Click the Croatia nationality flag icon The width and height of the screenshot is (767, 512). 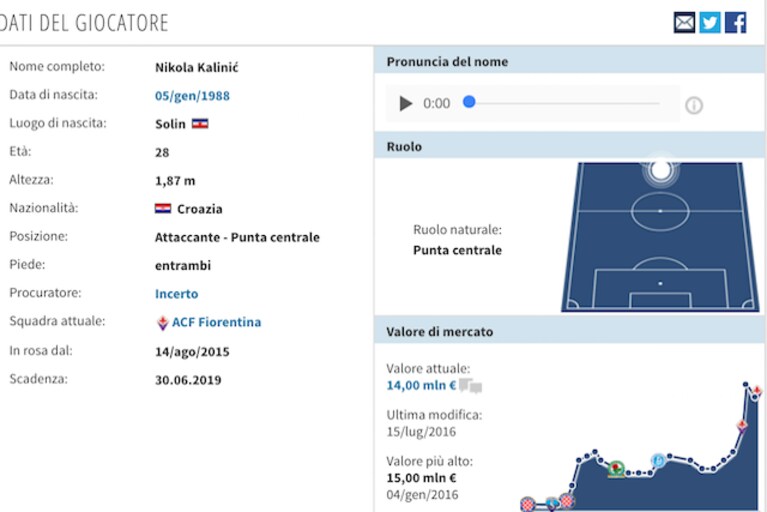click(163, 209)
